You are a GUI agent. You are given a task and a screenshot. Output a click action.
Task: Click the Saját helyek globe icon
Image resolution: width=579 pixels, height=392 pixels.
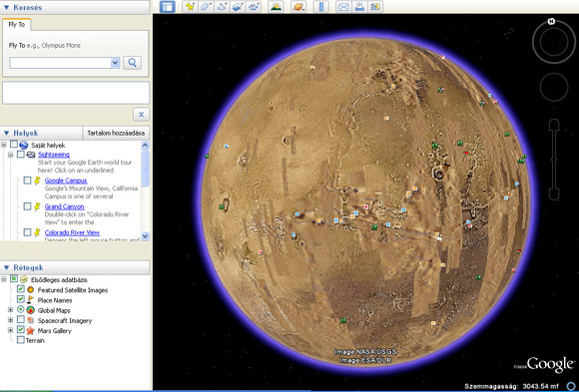[x=24, y=145]
